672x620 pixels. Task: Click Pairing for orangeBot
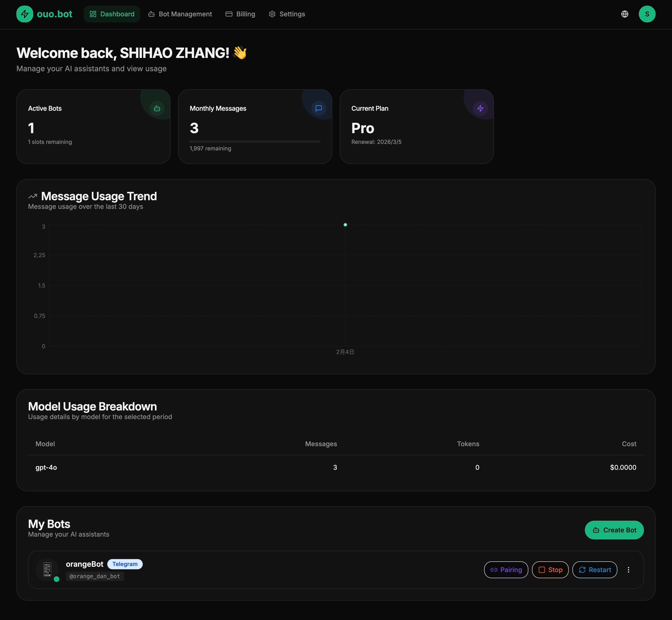coord(506,570)
